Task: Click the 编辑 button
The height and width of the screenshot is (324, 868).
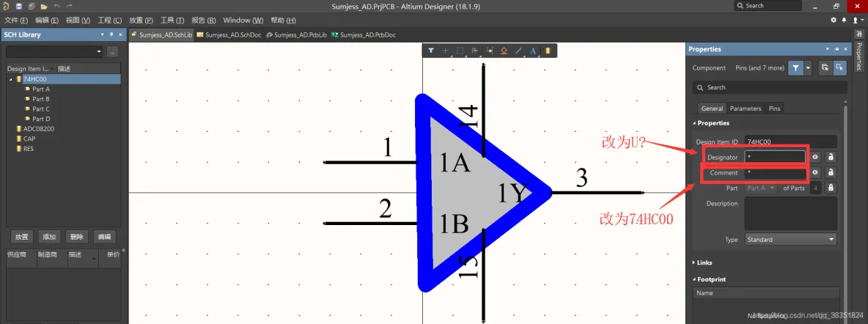Action: tap(104, 237)
